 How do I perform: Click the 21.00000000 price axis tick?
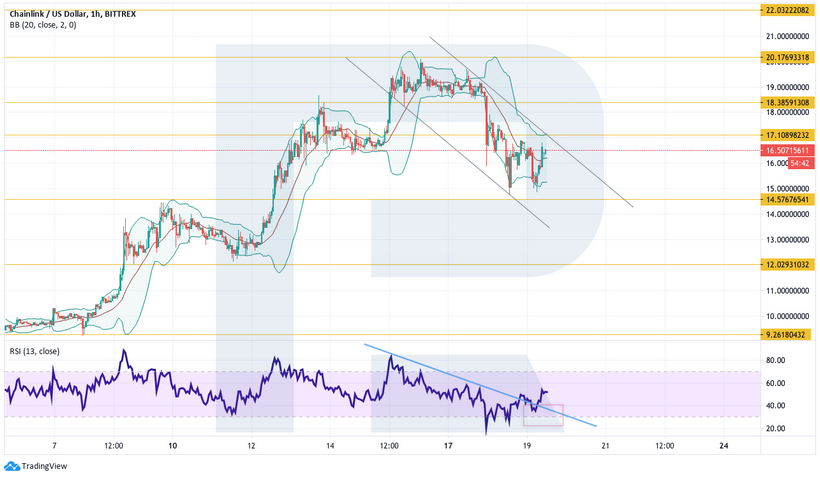[x=787, y=36]
